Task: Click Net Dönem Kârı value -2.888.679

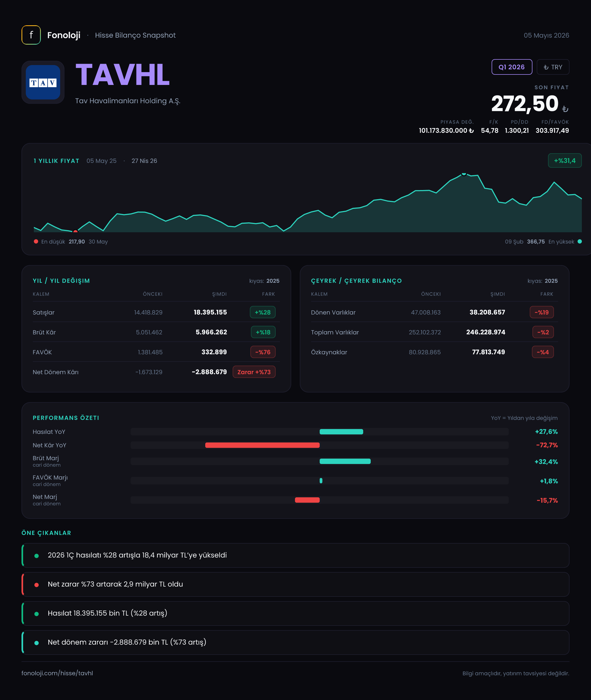Action: 209,372
